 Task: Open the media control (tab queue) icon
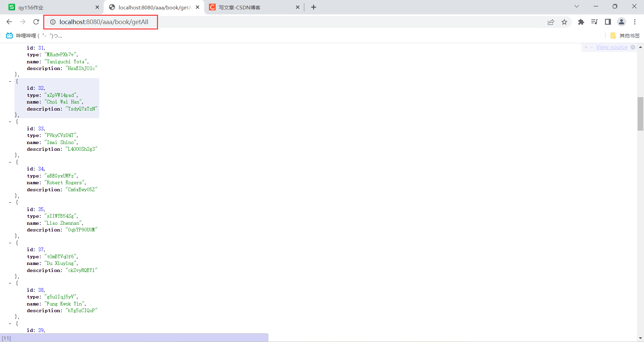tap(594, 22)
